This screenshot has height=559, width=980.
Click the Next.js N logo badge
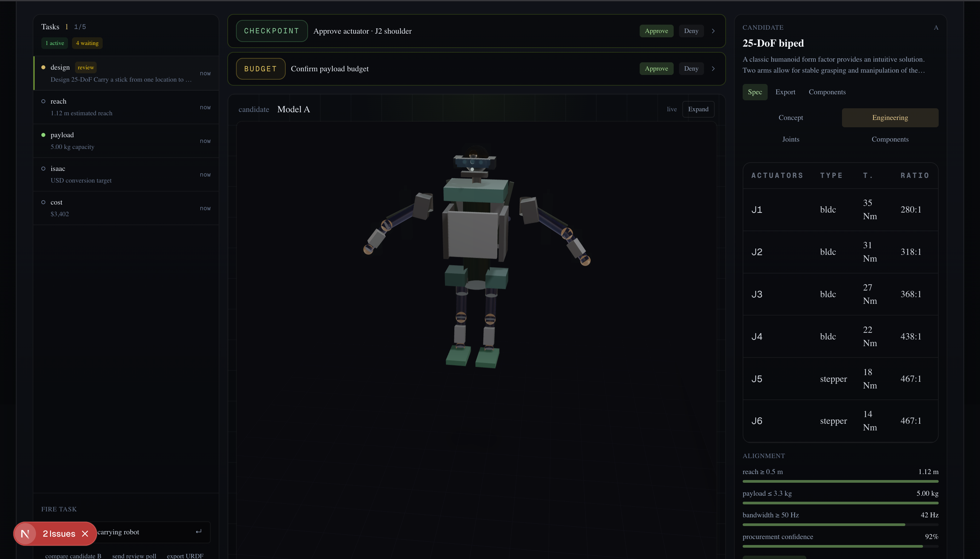coord(25,534)
